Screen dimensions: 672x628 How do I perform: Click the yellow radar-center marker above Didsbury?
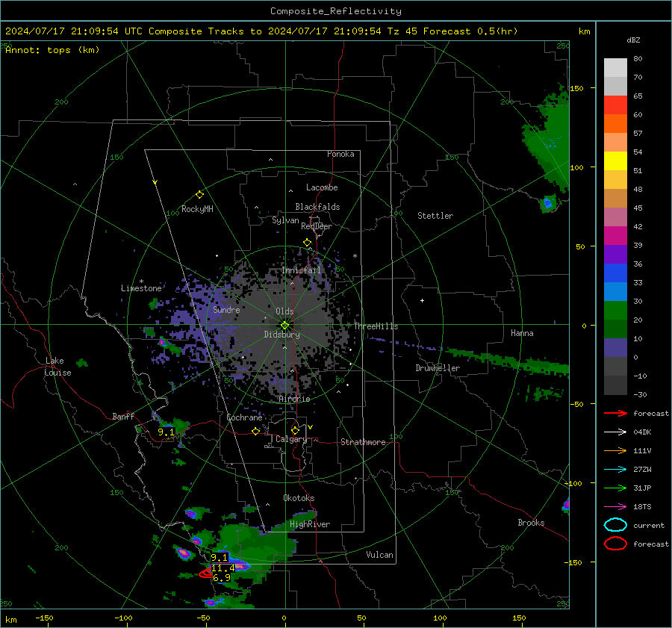click(284, 326)
